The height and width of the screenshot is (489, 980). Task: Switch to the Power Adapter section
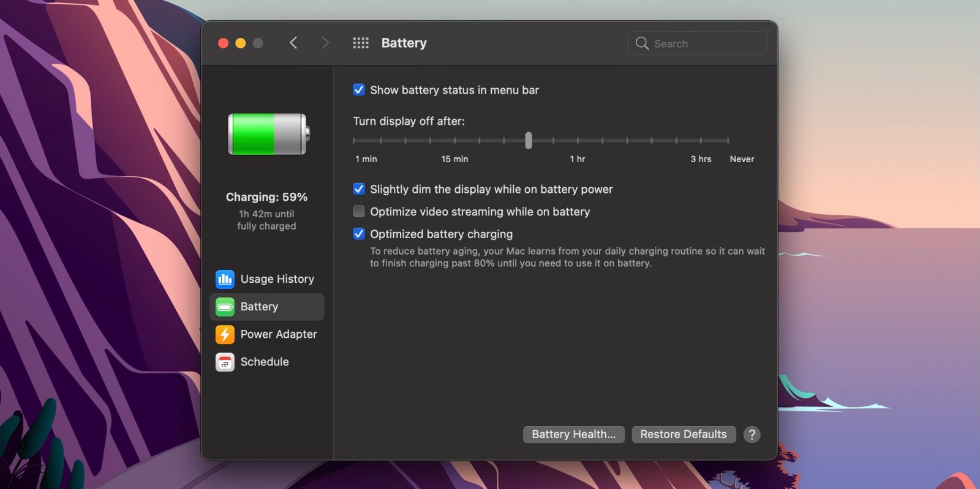278,334
